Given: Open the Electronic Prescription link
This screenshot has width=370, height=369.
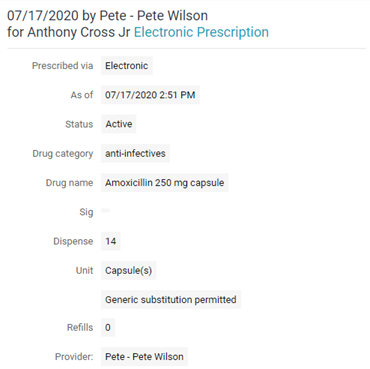Looking at the screenshot, I should coord(201,32).
